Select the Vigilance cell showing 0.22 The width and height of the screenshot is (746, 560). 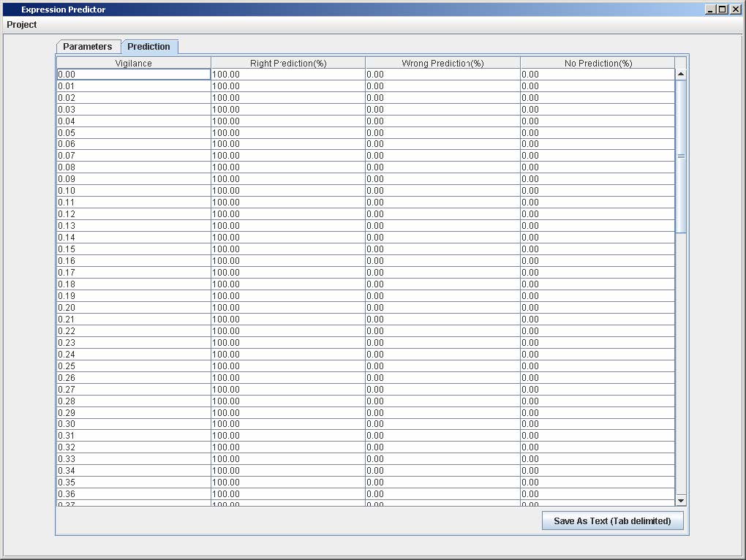coord(134,331)
